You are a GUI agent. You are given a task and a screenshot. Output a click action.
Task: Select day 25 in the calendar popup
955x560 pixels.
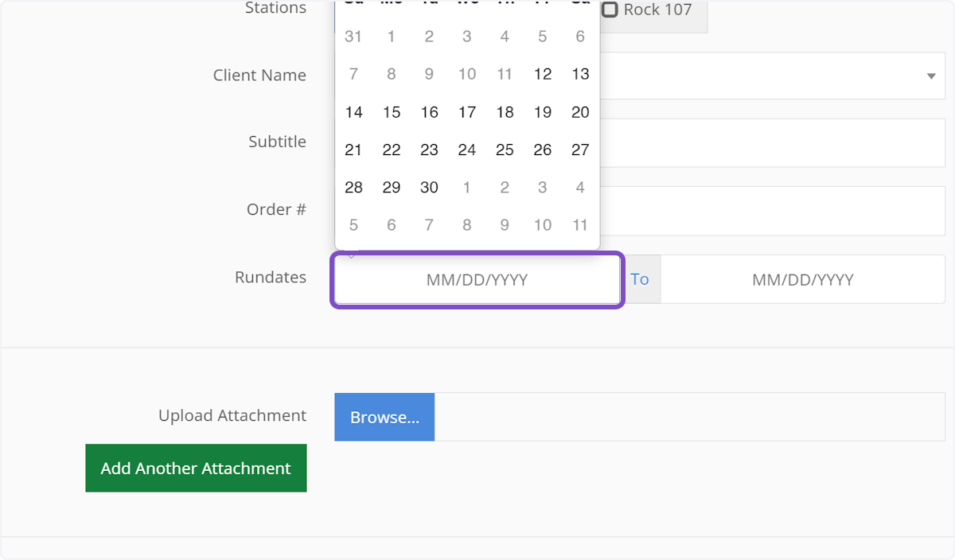click(x=505, y=150)
